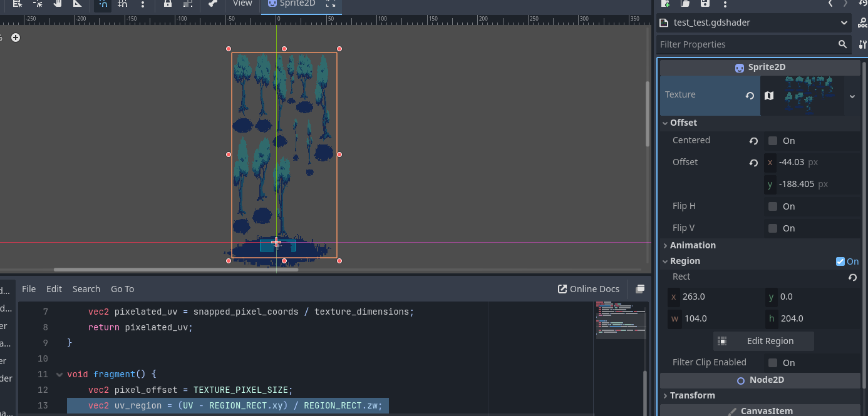Click the zoom in plus icon
This screenshot has width=868, height=416.
(16, 38)
